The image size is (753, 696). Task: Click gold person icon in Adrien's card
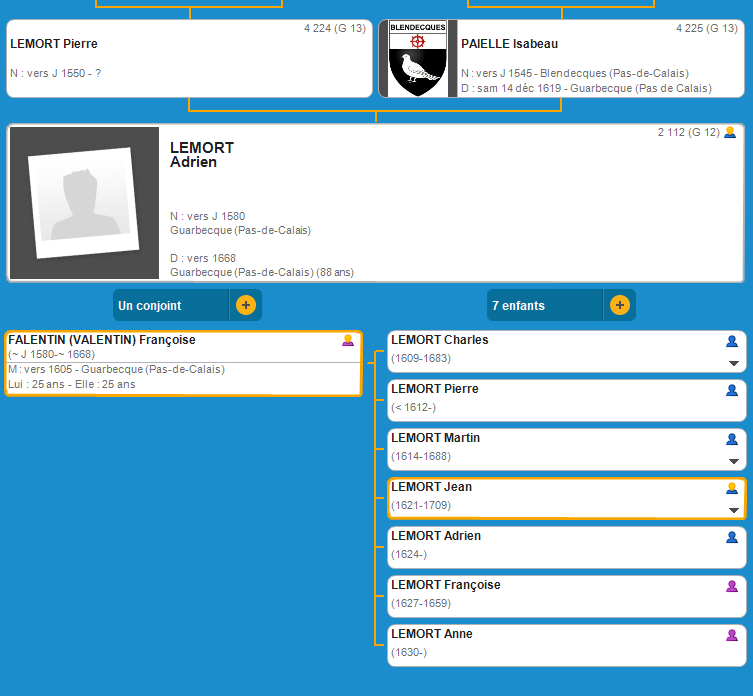click(x=730, y=132)
